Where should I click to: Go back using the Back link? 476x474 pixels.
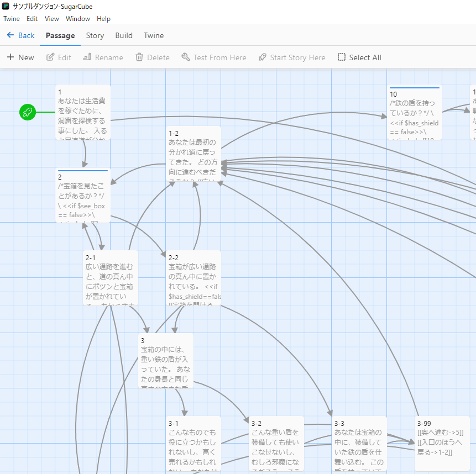pyautogui.click(x=20, y=35)
